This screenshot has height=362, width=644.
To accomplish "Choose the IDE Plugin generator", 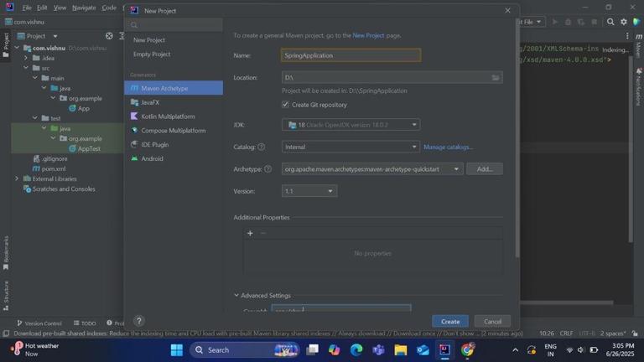I will coord(174,144).
